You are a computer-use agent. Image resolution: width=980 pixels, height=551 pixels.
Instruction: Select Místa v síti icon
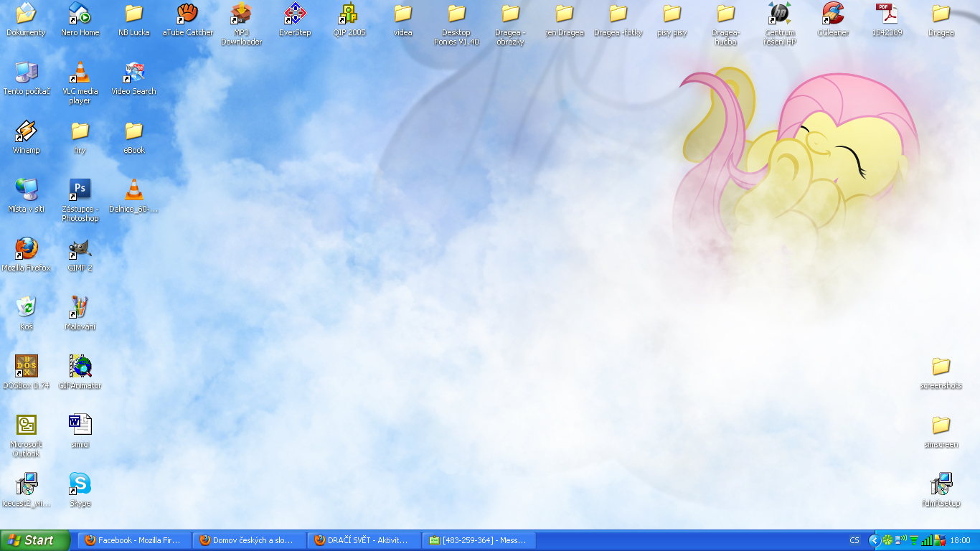click(x=27, y=196)
